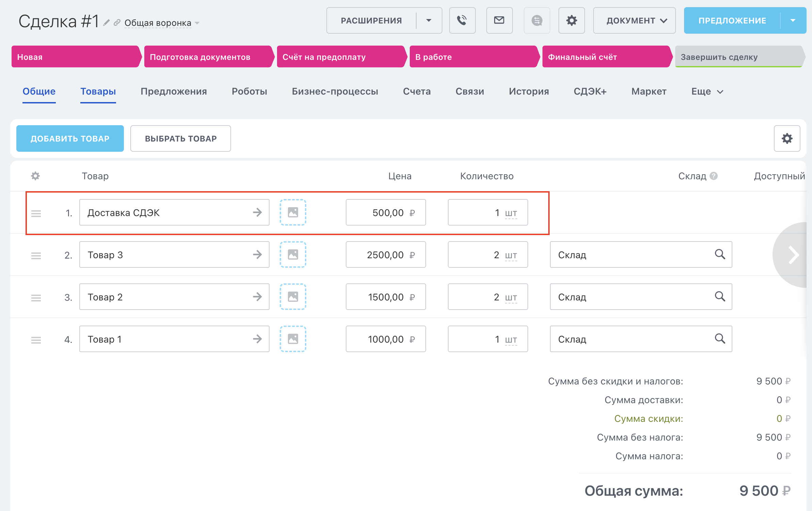
Task: Click column settings gear beside Товар header
Action: (35, 176)
